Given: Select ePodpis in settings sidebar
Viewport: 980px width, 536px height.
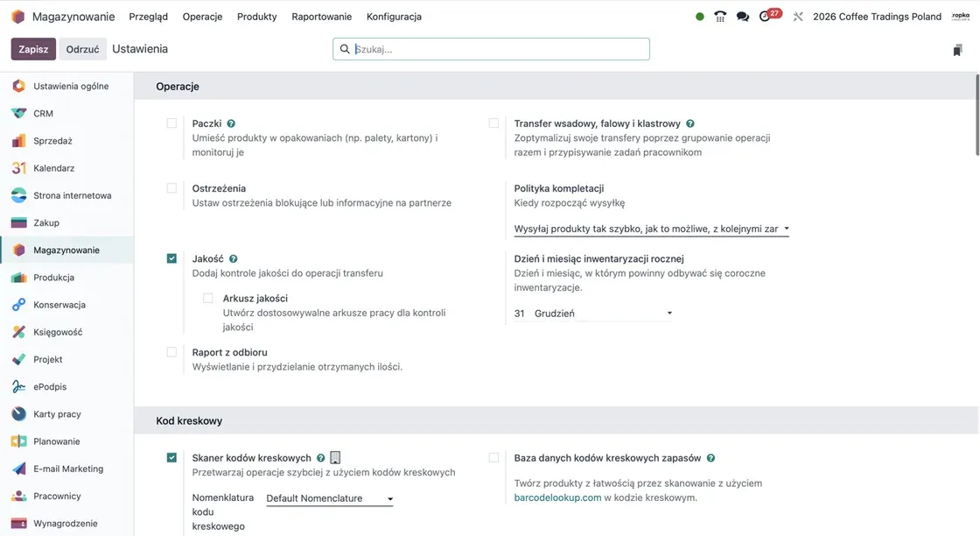Looking at the screenshot, I should click(x=66, y=386).
